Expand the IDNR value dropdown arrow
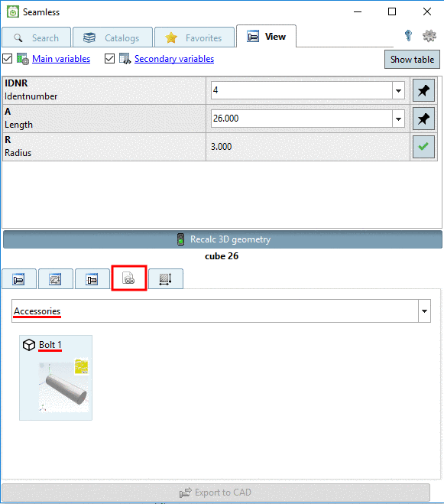The height and width of the screenshot is (504, 444). tap(398, 91)
